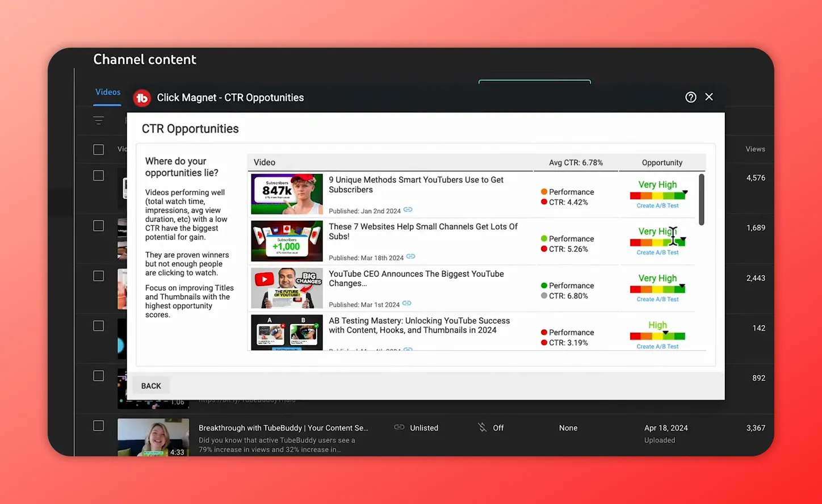The height and width of the screenshot is (504, 822).
Task: Open the 847k subscribers thumbnail
Action: coord(287,194)
